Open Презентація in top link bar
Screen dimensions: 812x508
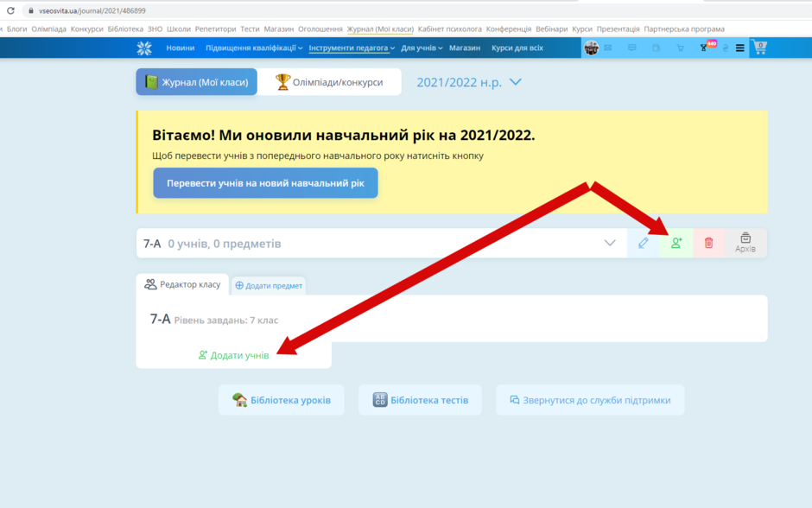(x=618, y=29)
